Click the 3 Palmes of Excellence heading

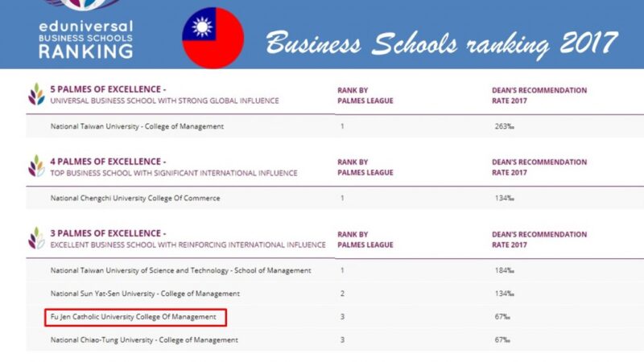[x=108, y=233]
